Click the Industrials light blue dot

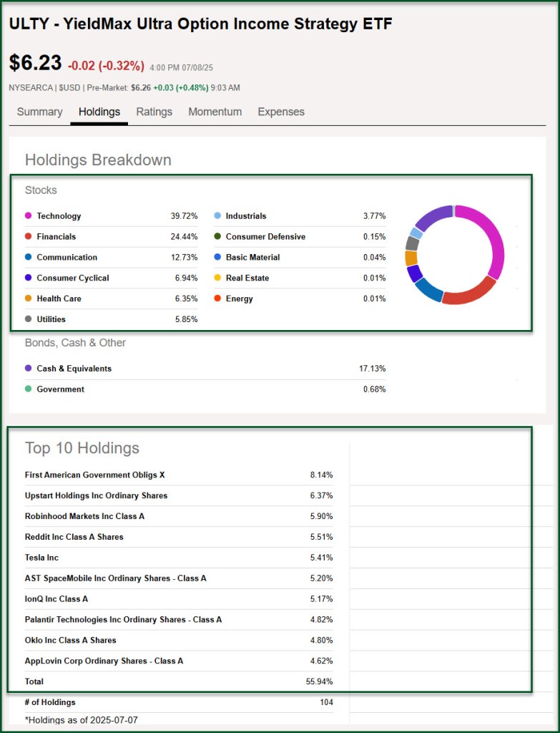(217, 215)
